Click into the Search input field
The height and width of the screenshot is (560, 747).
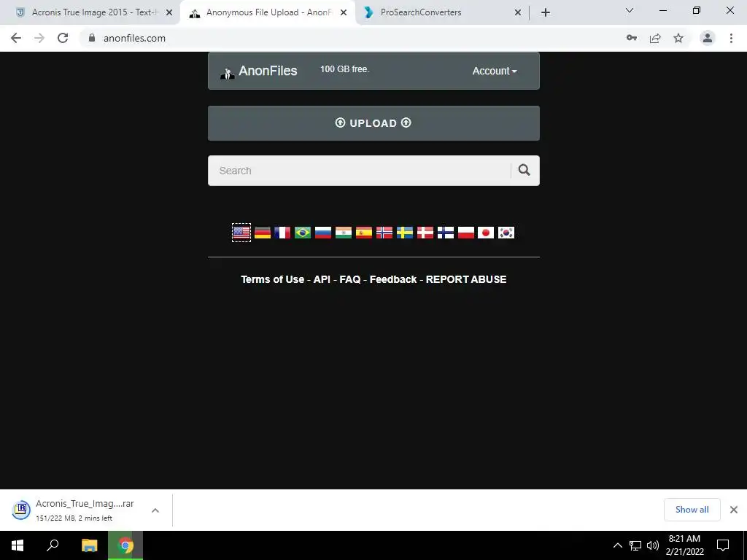[x=360, y=171]
